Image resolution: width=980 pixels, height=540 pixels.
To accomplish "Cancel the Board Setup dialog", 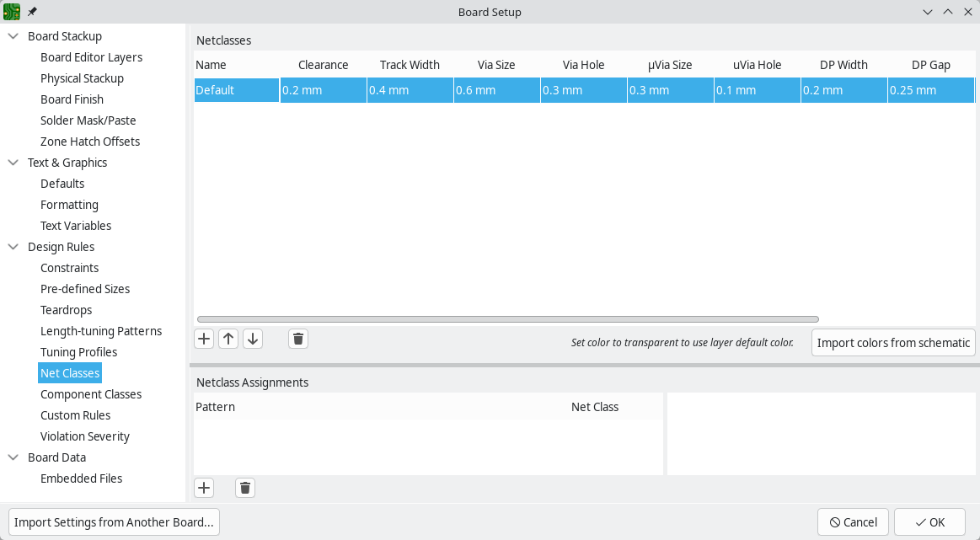I will [x=853, y=522].
